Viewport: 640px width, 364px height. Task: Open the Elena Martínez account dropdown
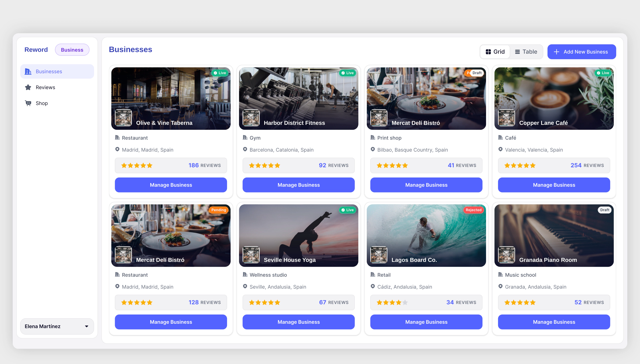coord(57,326)
